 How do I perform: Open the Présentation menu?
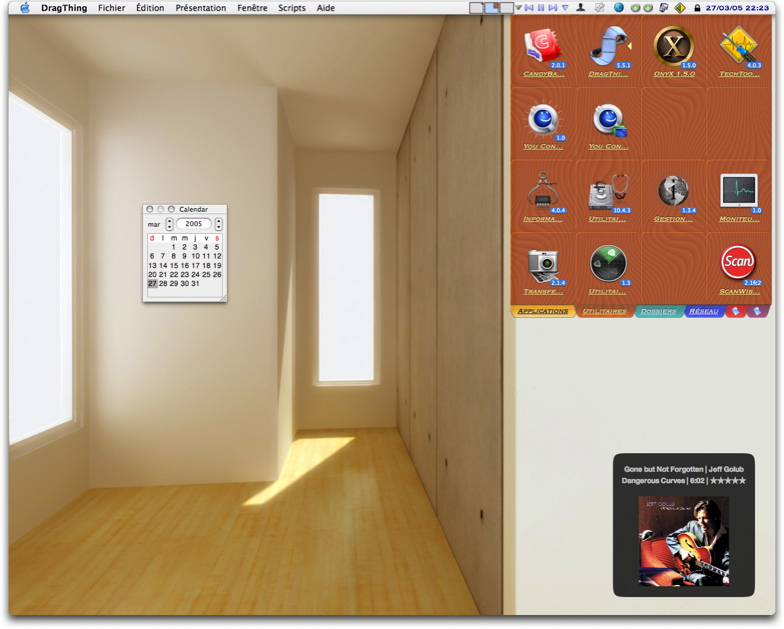200,8
